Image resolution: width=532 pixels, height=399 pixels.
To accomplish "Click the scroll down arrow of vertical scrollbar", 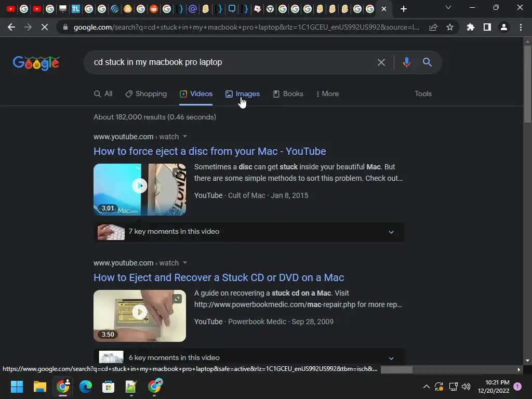I will tap(527, 361).
